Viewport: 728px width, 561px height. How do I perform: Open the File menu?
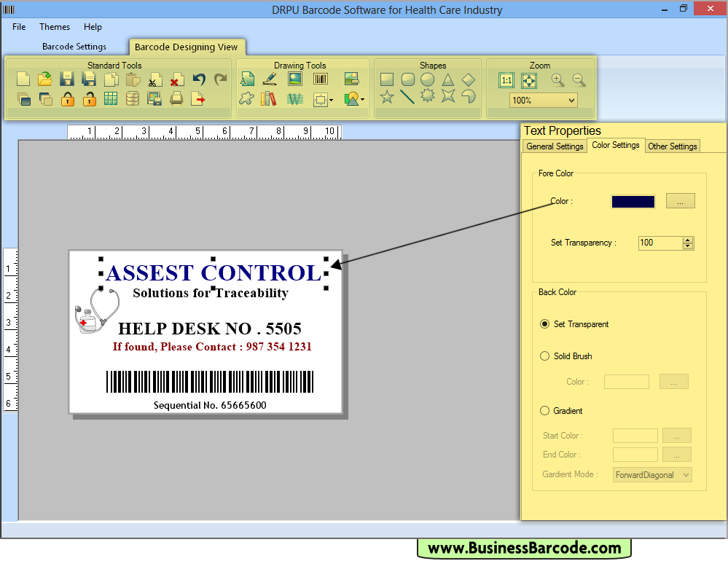(19, 27)
